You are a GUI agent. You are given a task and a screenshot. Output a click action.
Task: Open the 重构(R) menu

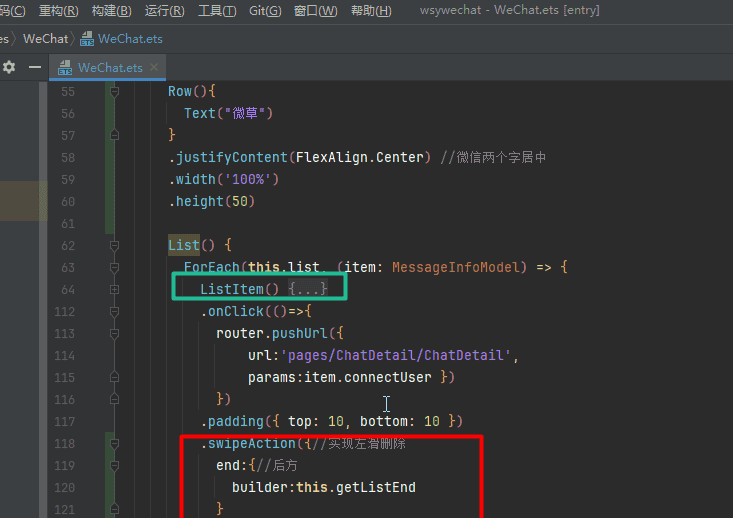pyautogui.click(x=58, y=11)
